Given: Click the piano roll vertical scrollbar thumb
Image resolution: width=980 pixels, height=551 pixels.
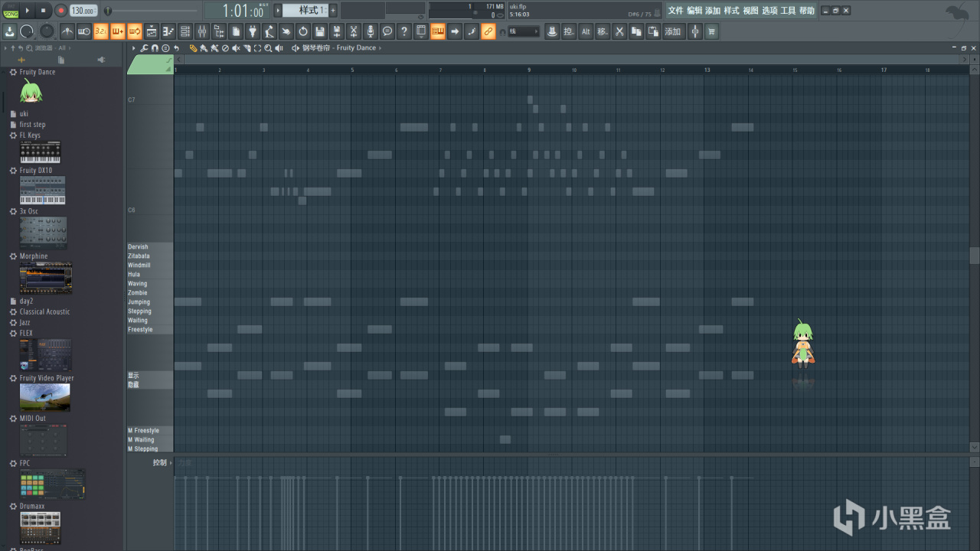Looking at the screenshot, I should pos(974,256).
